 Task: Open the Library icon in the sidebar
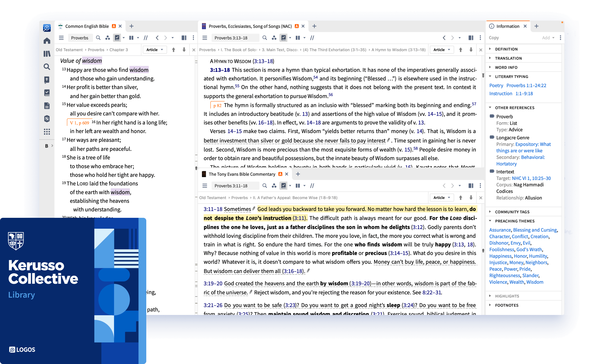click(47, 54)
